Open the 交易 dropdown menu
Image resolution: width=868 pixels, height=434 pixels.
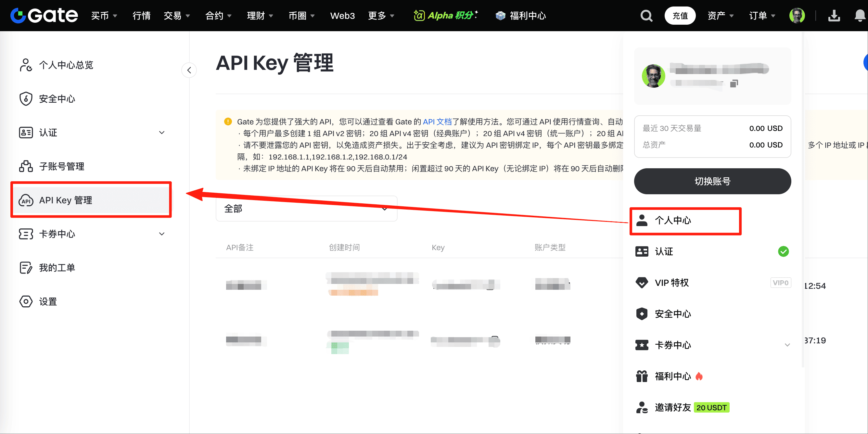(177, 16)
